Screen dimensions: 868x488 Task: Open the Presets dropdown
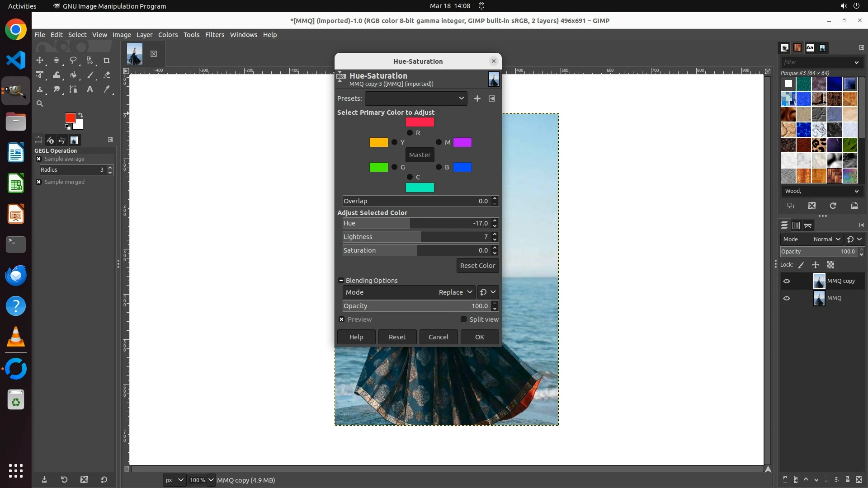point(415,99)
